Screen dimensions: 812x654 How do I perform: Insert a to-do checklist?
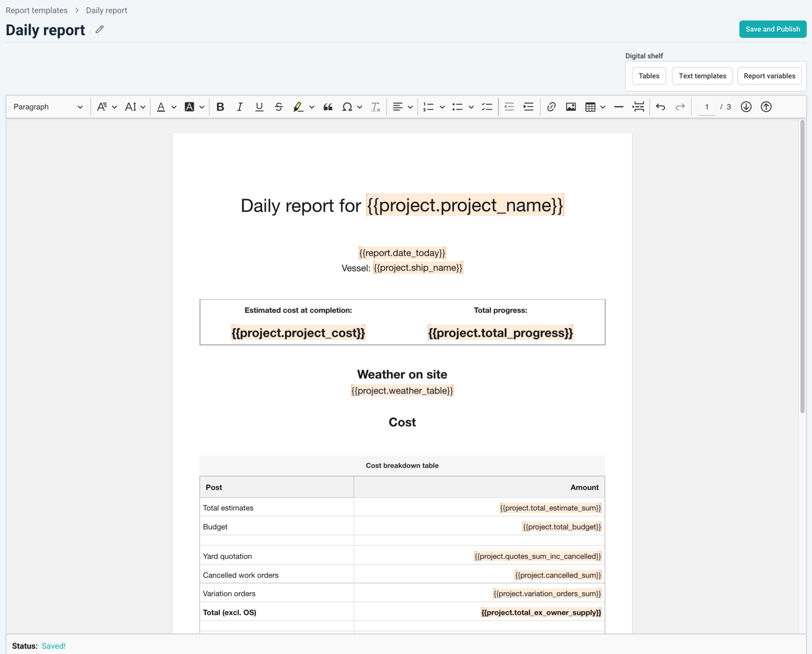click(487, 107)
